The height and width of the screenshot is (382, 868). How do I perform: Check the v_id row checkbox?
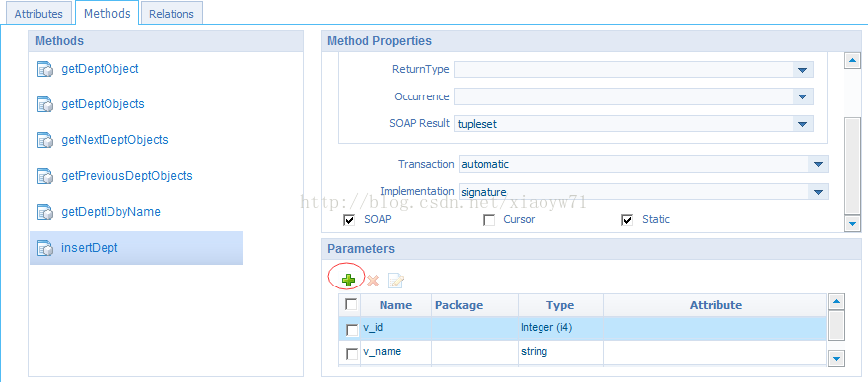click(x=352, y=330)
